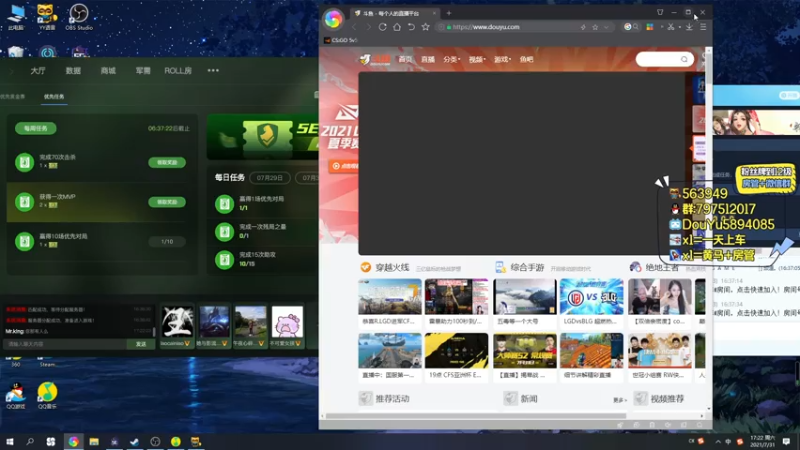Open OBS Studio desktop icon
The height and width of the screenshot is (450, 800).
tap(79, 17)
